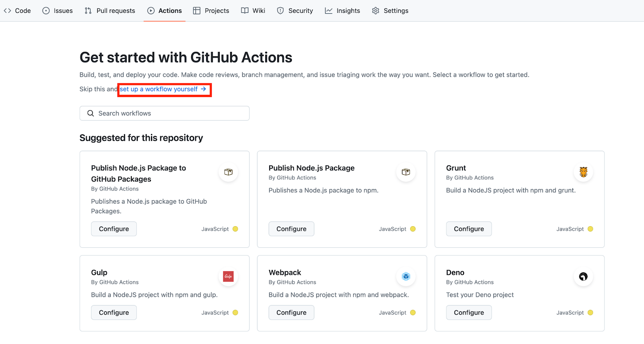Go to the Issues tab
Viewport: 644px width, 344px height.
click(58, 11)
